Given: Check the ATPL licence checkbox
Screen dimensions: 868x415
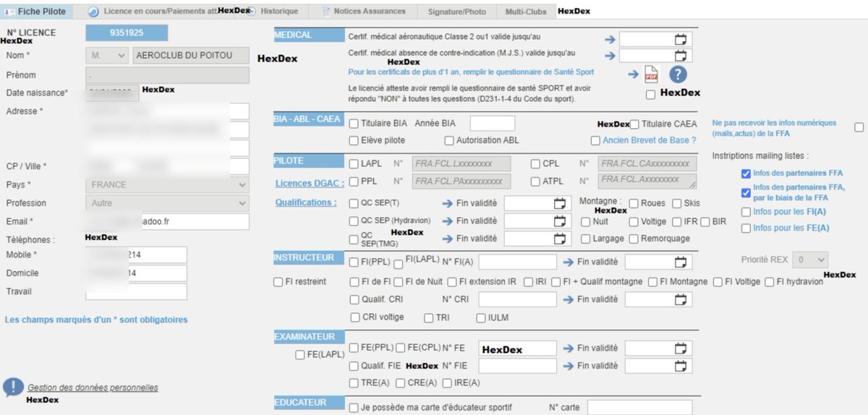Looking at the screenshot, I should tap(536, 181).
